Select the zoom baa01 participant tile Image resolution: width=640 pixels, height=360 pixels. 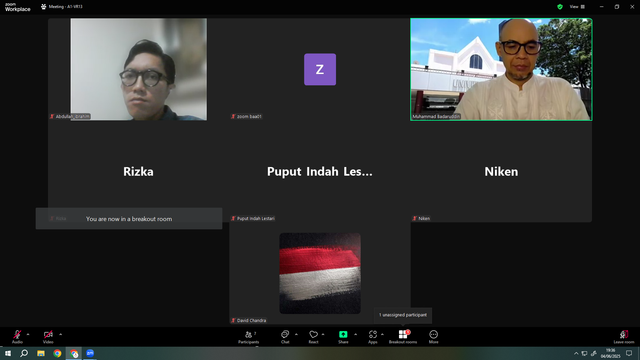[x=320, y=69]
